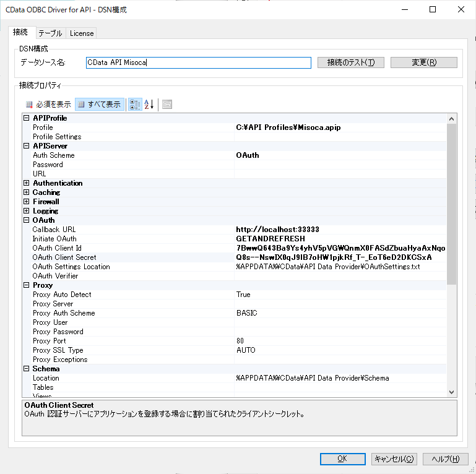This screenshot has width=476, height=474.
Task: Open the License tab
Action: pyautogui.click(x=82, y=33)
